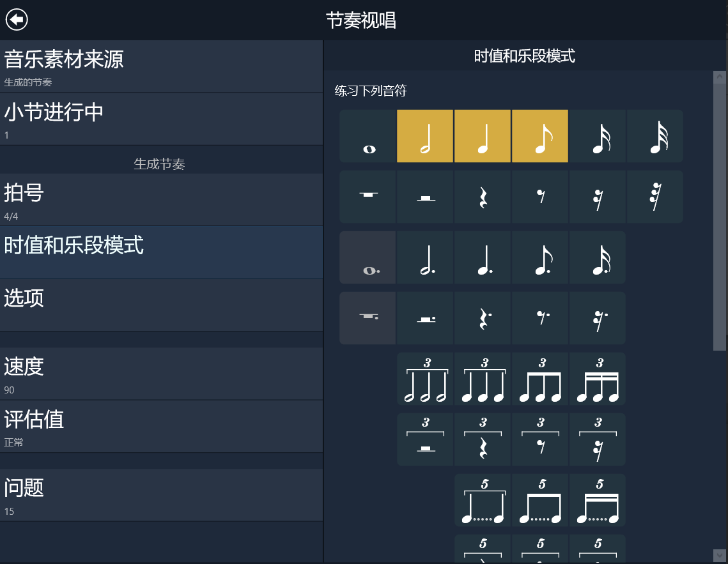Open the 选项 options row
The height and width of the screenshot is (564, 728).
(x=161, y=305)
